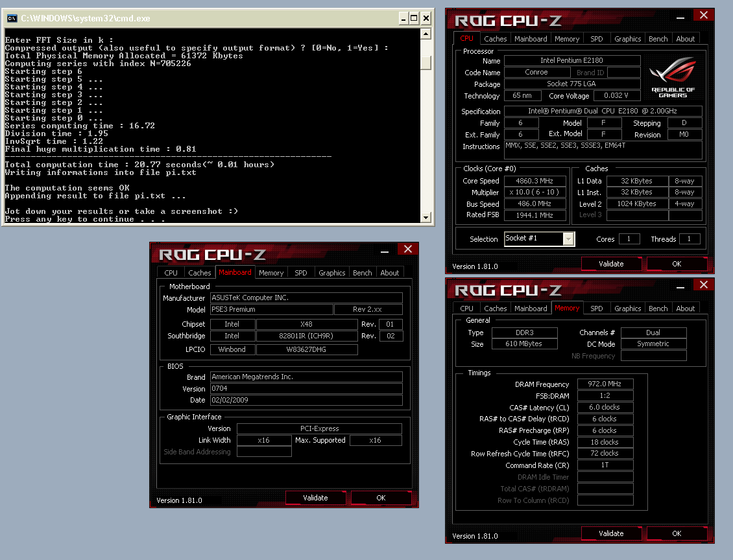Viewport: 733px width, 560px height.
Task: Click the American Megatrends Inc. brand field
Action: (306, 377)
